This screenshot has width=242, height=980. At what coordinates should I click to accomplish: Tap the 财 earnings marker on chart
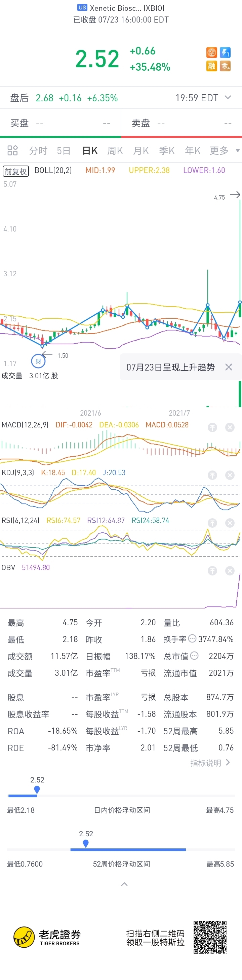point(38,361)
